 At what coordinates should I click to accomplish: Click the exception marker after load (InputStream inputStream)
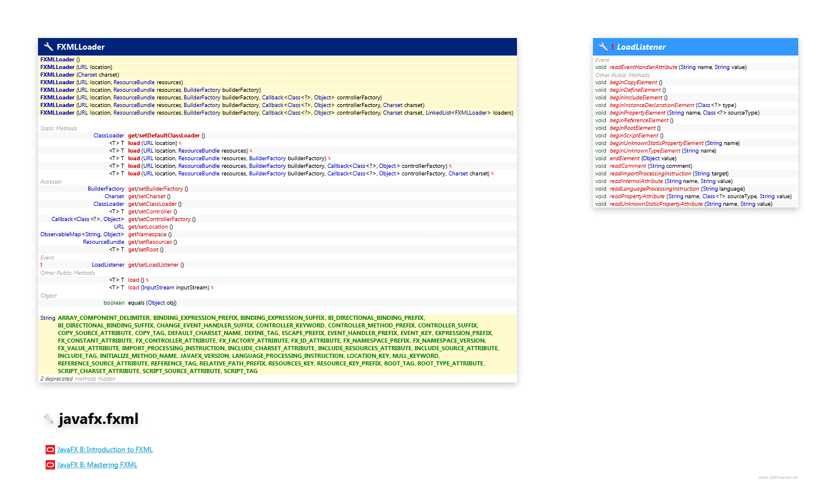tap(212, 288)
